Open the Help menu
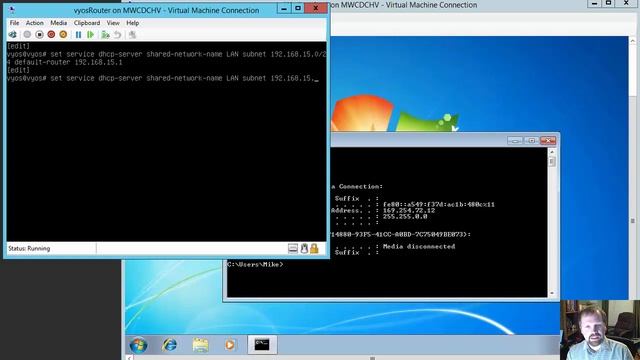The image size is (640, 360). point(133,23)
